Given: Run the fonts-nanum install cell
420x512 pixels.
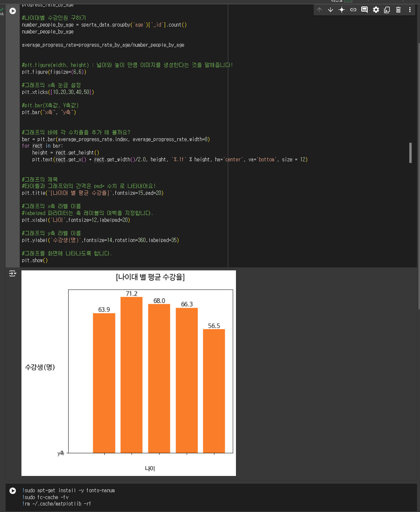Looking at the screenshot, I should point(13,491).
